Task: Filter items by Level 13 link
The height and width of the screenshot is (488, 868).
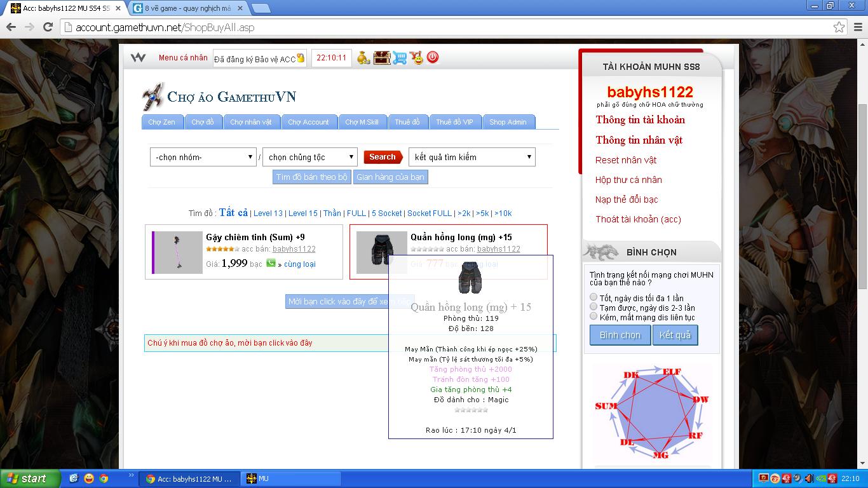Action: (268, 213)
